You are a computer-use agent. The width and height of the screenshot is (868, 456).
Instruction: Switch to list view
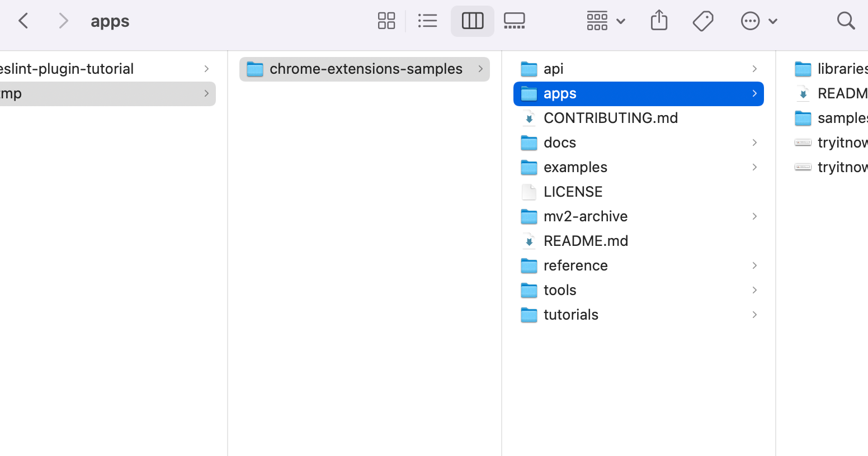(x=428, y=21)
